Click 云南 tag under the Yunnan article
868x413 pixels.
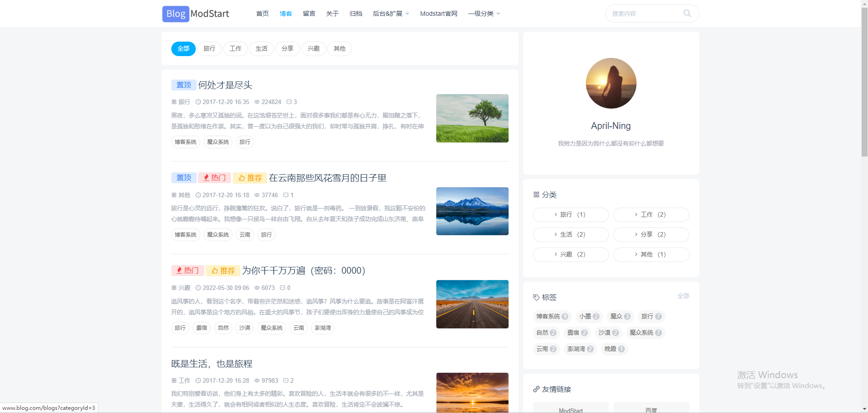click(245, 235)
